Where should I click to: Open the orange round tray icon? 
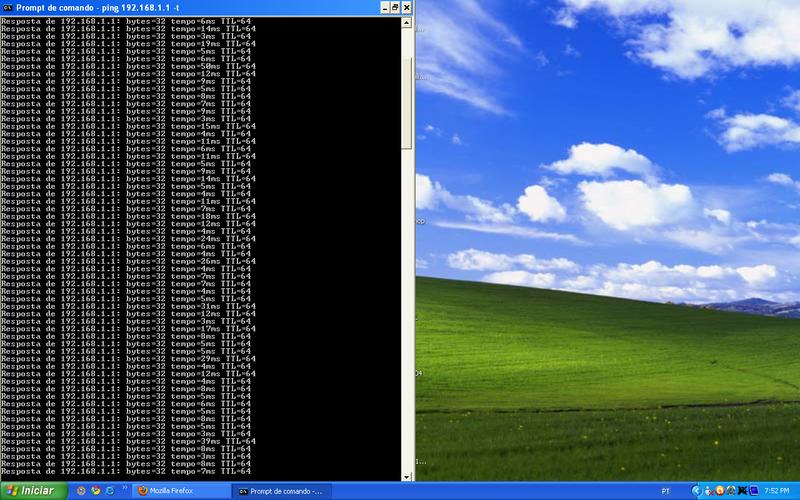719,491
